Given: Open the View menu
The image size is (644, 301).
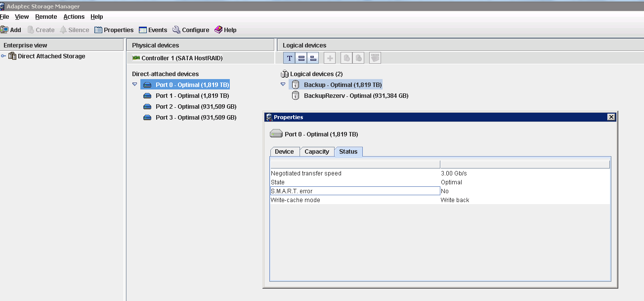Looking at the screenshot, I should [x=22, y=17].
